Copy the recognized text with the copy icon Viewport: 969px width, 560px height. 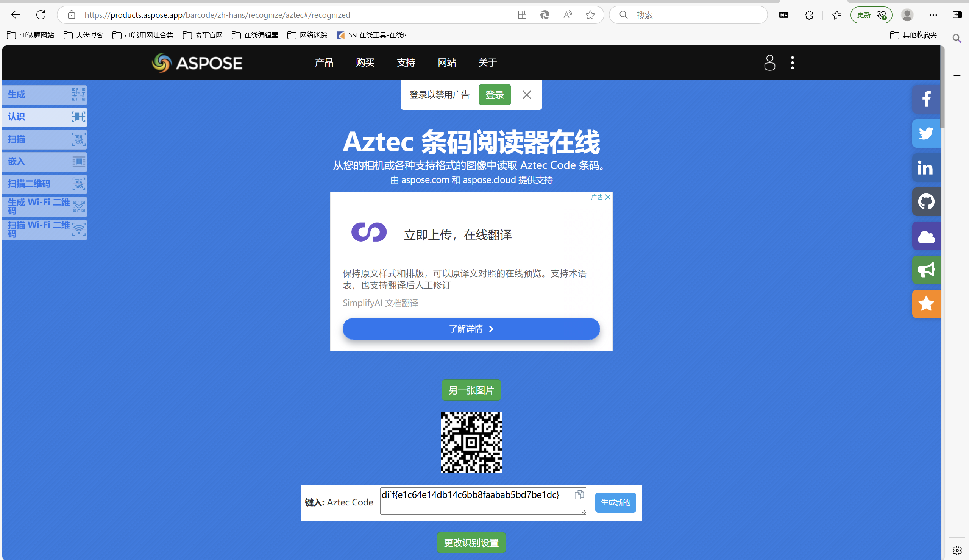point(579,495)
